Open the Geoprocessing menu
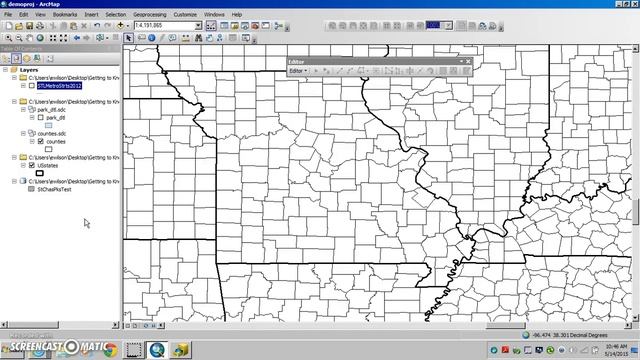Image resolution: width=640 pixels, height=360 pixels. click(150, 14)
